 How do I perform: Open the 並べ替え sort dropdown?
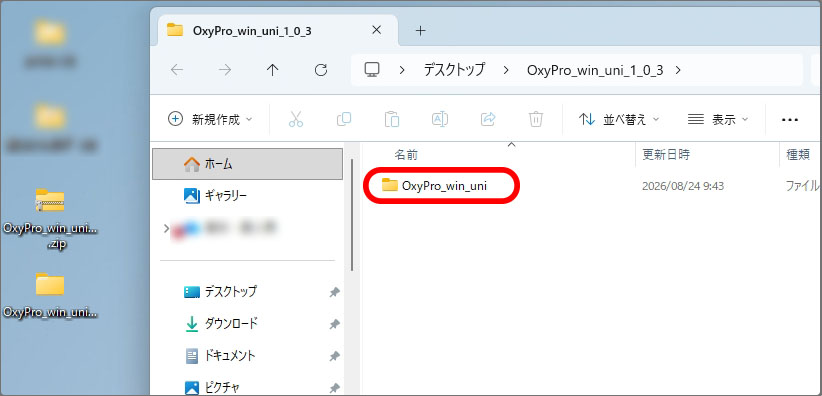(619, 120)
